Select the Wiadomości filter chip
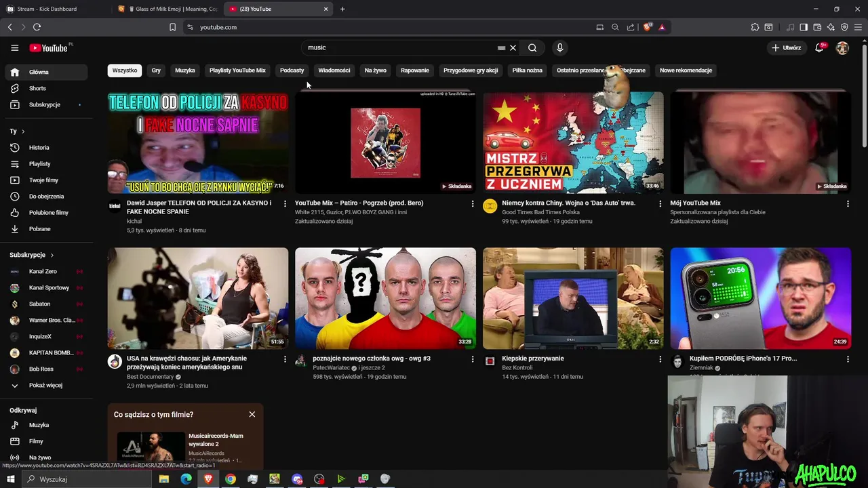This screenshot has height=488, width=868. (x=334, y=70)
